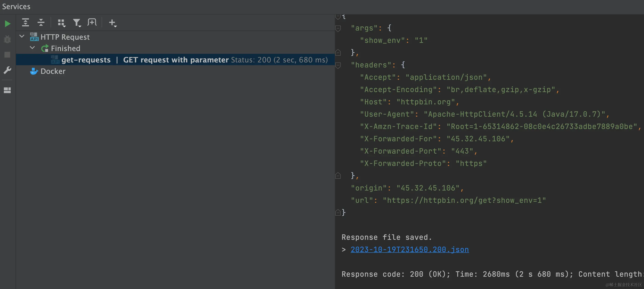The height and width of the screenshot is (289, 644).
Task: Click the "Accept-Encoding" header line
Action: pos(460,90)
